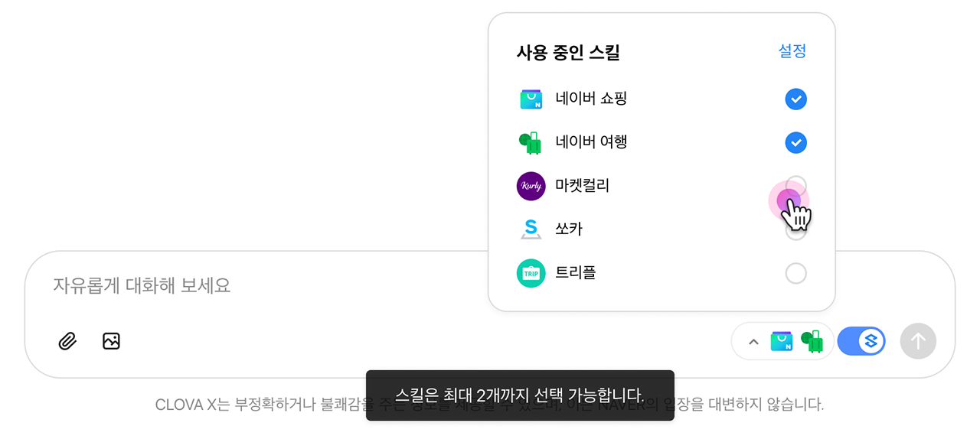Viewport: 980px width, 439px height.
Task: Uncheck the 네이버 쇼핑 skill checkbox
Action: [795, 99]
